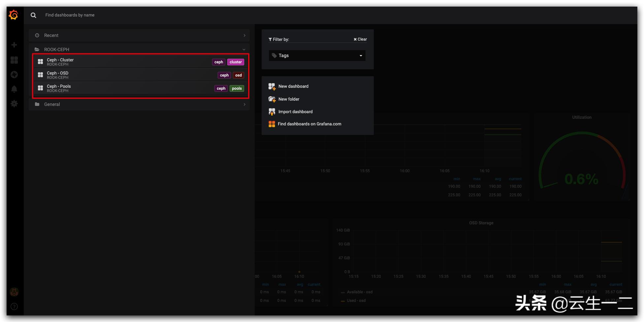Select ceph tag on Ceph - Cluster row
Image resolution: width=644 pixels, height=322 pixels.
tap(219, 62)
